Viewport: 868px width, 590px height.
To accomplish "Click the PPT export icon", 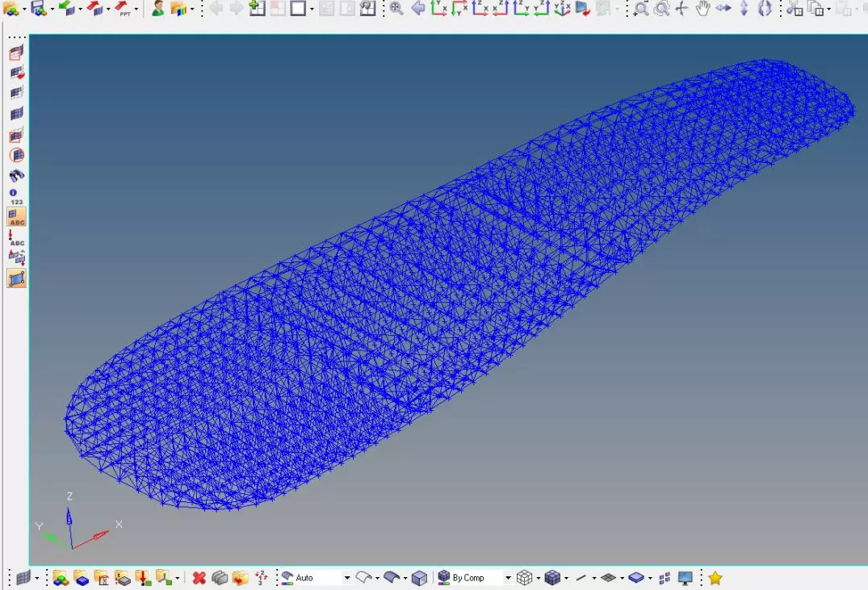I will point(123,9).
